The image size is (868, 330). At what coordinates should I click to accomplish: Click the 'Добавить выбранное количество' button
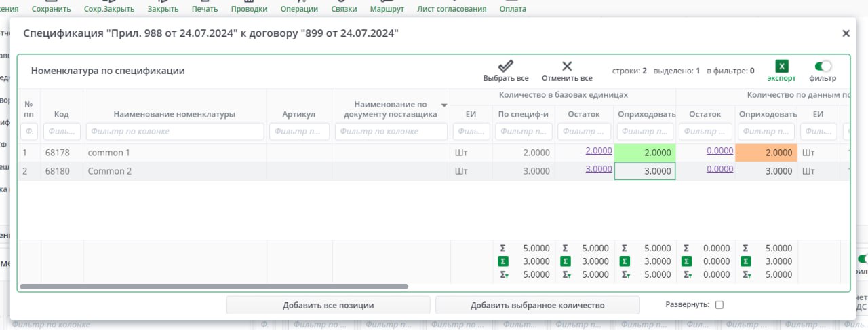click(537, 305)
